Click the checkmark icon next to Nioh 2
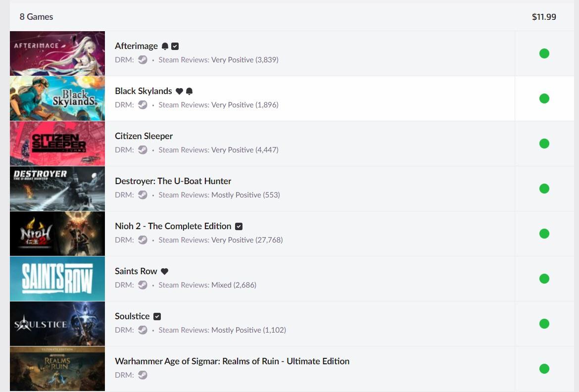Image resolution: width=579 pixels, height=392 pixels. click(239, 227)
